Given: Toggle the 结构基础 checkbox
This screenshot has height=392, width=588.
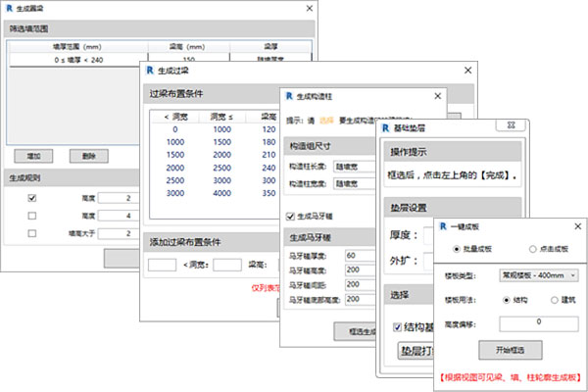Looking at the screenshot, I should pos(397,327).
